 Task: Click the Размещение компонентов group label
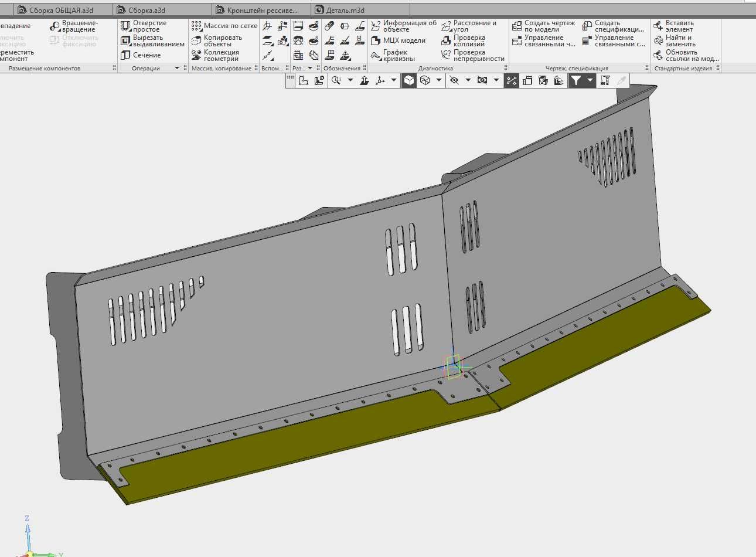pyautogui.click(x=45, y=69)
